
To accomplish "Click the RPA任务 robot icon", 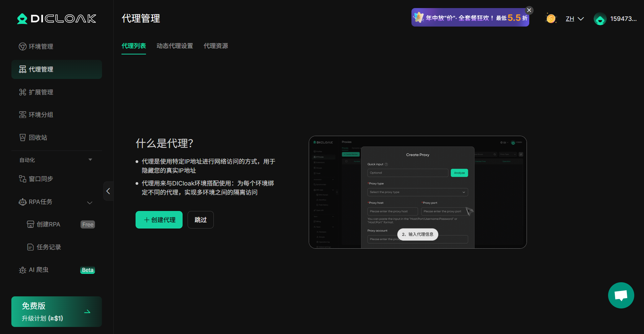I will [22, 202].
